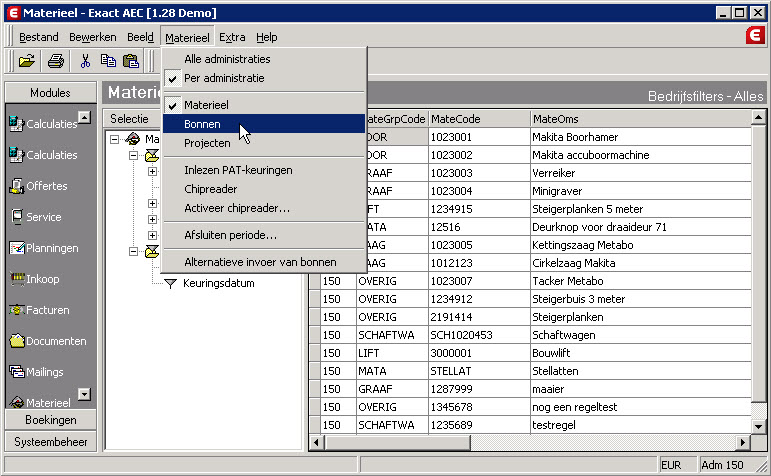Open the Documenten module
Image resolution: width=771 pixels, height=476 pixels.
48,341
